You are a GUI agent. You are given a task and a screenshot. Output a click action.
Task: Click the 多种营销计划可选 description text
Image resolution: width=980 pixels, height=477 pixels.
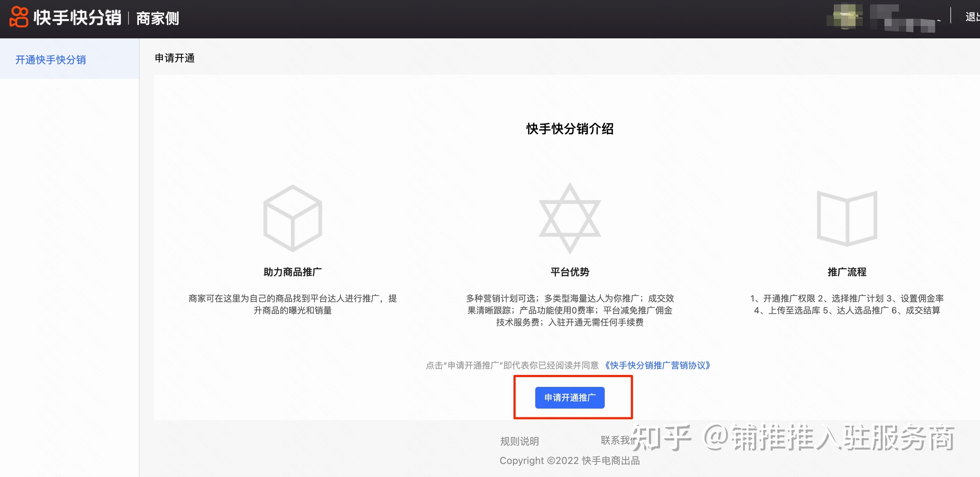(570, 310)
